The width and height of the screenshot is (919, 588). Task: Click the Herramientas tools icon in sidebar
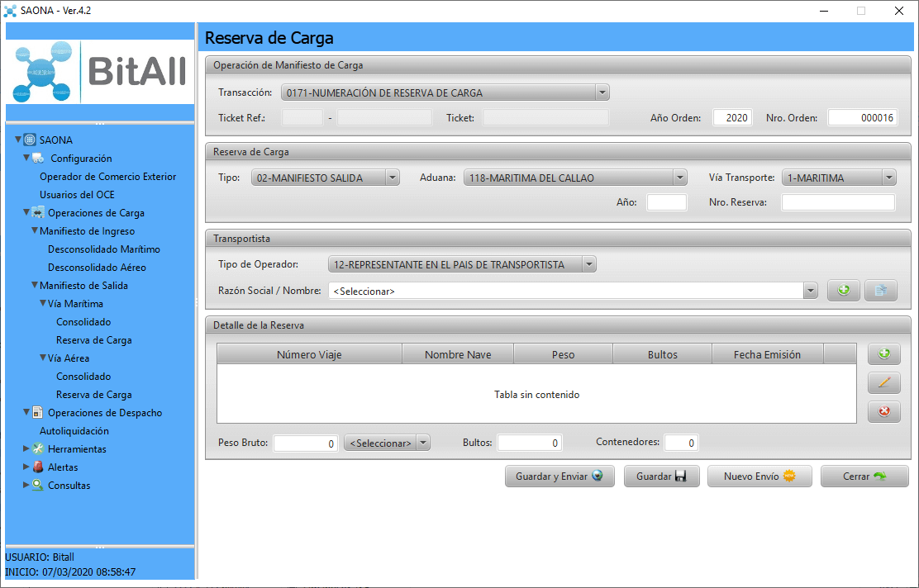pos(38,449)
